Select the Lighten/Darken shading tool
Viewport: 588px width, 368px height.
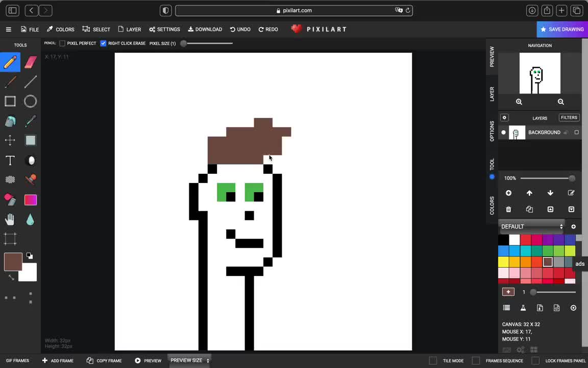pos(31,160)
